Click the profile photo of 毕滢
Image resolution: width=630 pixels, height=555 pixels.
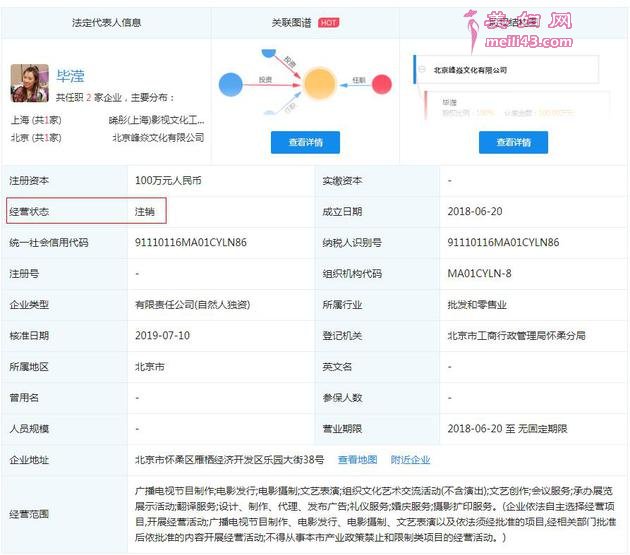click(29, 83)
